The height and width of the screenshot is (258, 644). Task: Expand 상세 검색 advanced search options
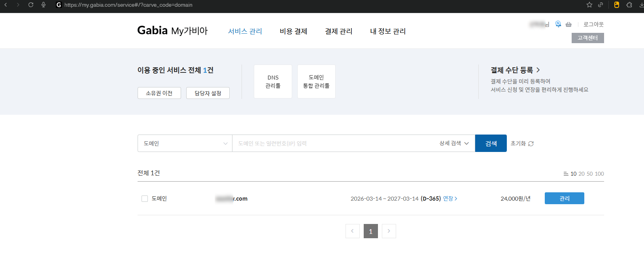tap(454, 143)
